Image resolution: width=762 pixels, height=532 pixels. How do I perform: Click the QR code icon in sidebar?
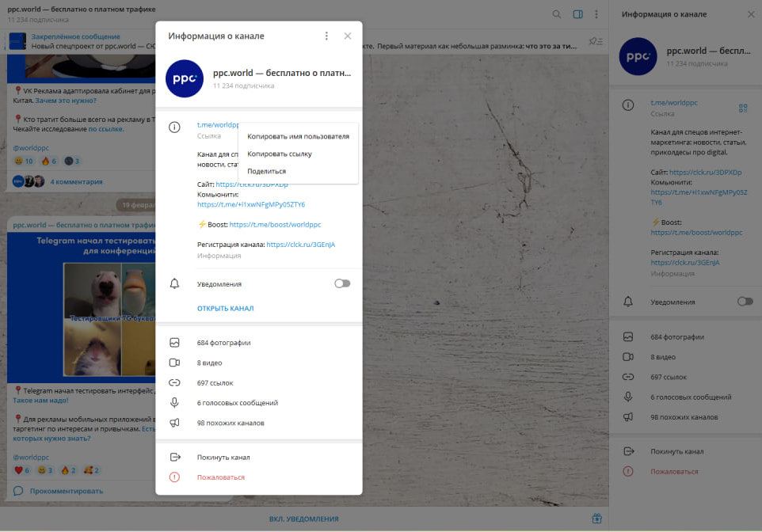(x=743, y=108)
